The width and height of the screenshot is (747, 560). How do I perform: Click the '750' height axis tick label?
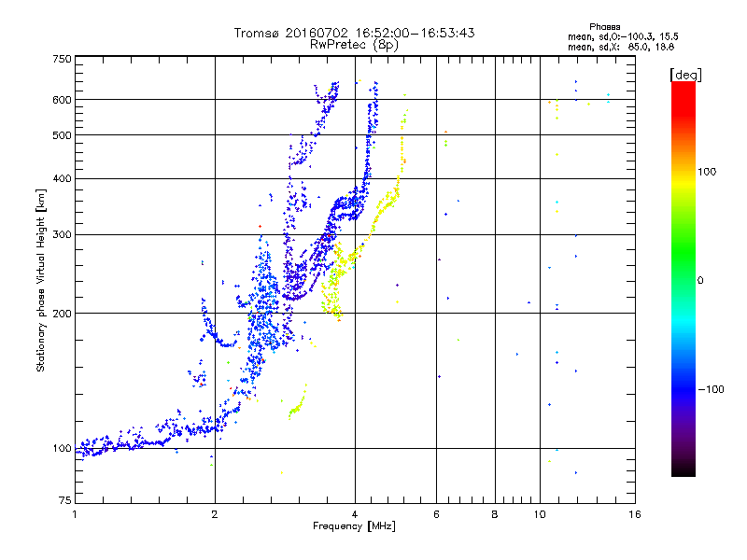(x=62, y=59)
